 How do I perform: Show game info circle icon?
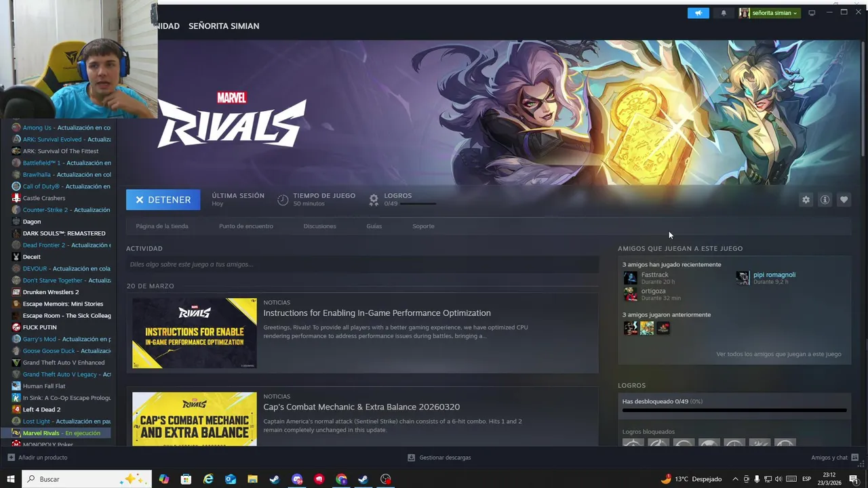click(x=825, y=200)
